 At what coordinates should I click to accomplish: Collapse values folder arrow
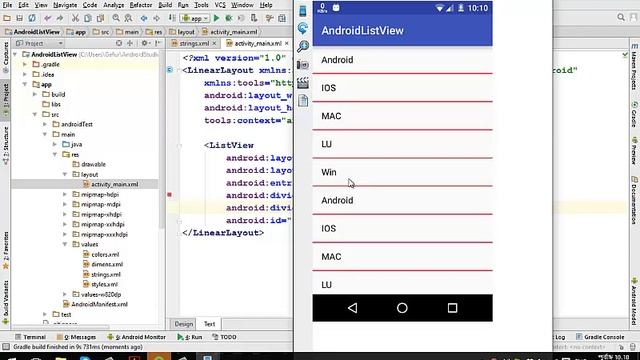click(65, 244)
